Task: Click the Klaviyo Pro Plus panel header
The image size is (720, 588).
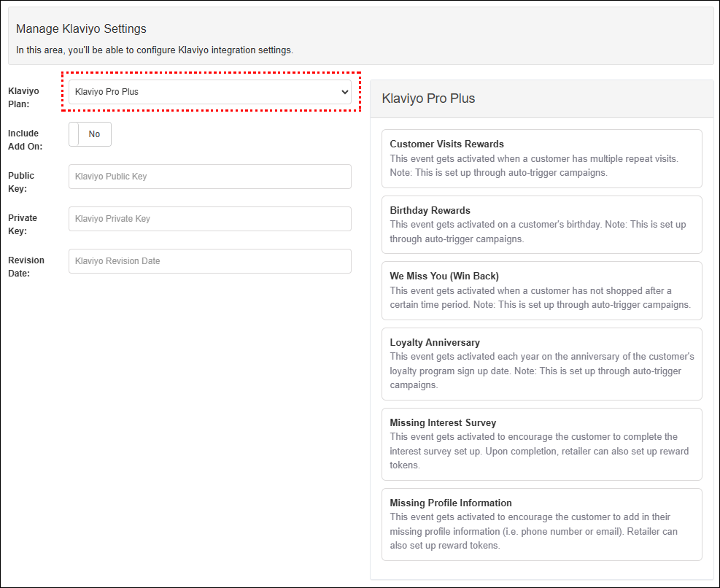Action: point(428,98)
